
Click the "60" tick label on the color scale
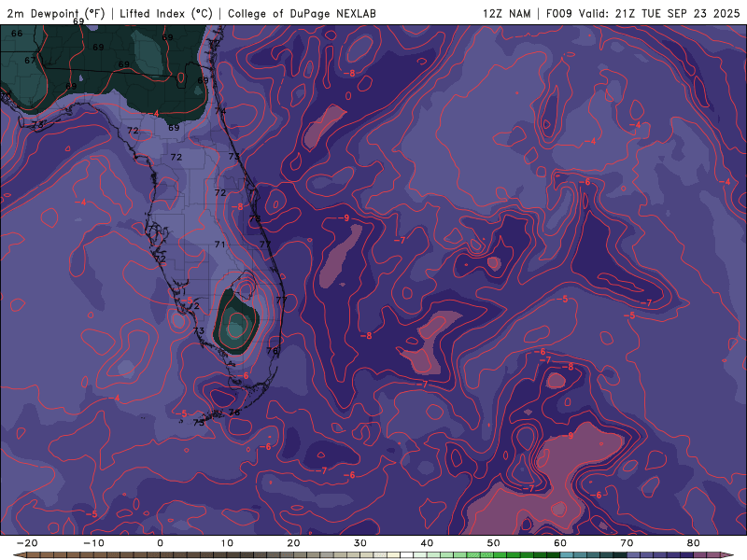point(560,543)
